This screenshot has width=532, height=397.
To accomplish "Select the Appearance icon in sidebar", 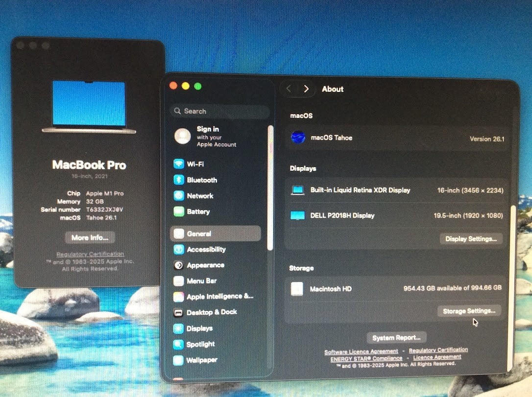I will pos(179,265).
